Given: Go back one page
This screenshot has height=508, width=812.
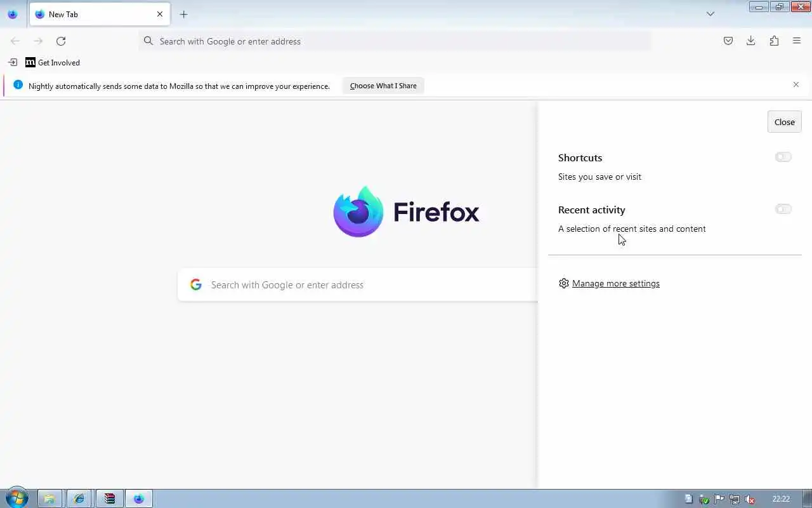Looking at the screenshot, I should click(x=15, y=41).
